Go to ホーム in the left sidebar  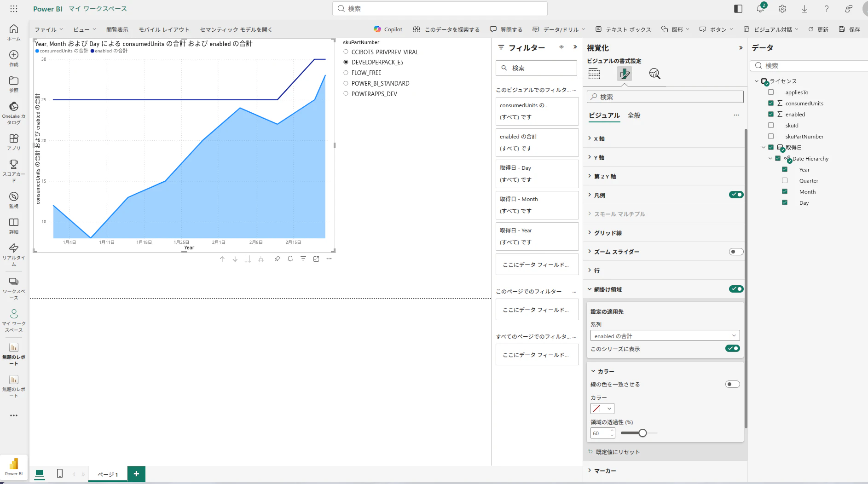tap(14, 32)
